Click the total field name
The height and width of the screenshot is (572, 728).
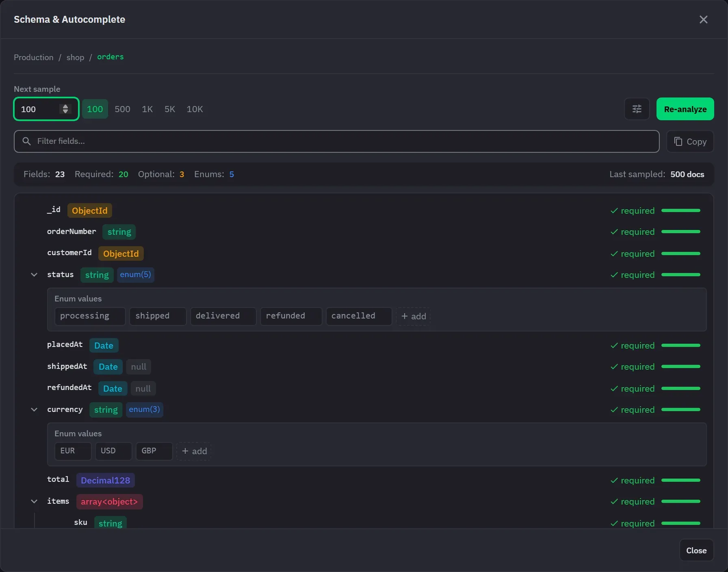point(58,479)
